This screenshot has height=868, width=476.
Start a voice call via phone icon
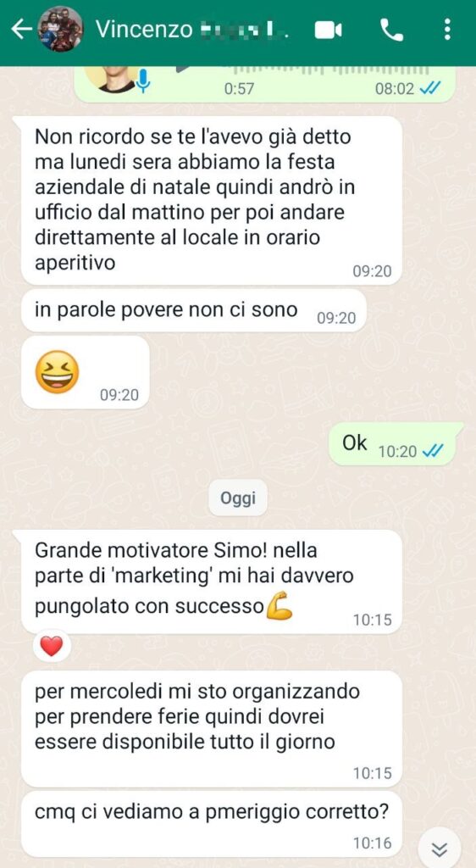(392, 30)
